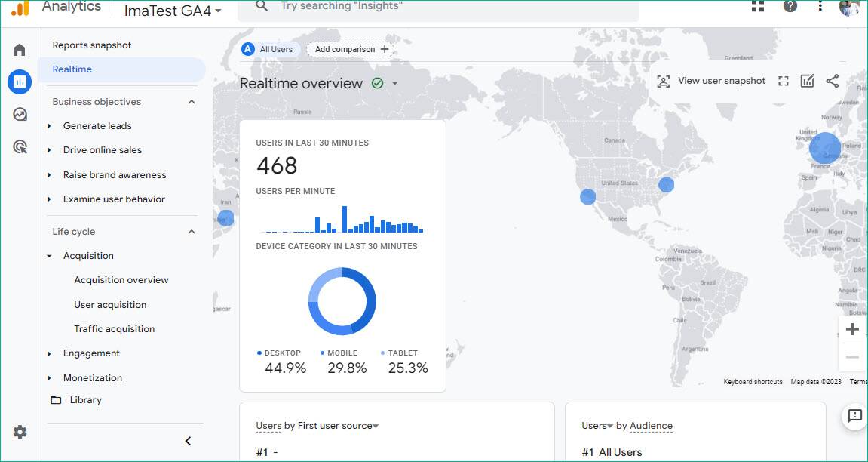
Task: Click the share report icon
Action: pyautogui.click(x=833, y=82)
